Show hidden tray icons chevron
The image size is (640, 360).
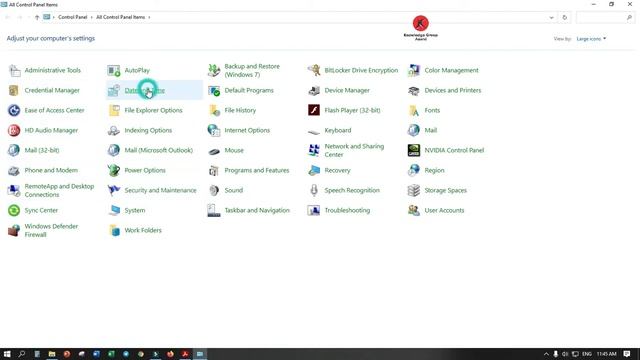point(546,354)
